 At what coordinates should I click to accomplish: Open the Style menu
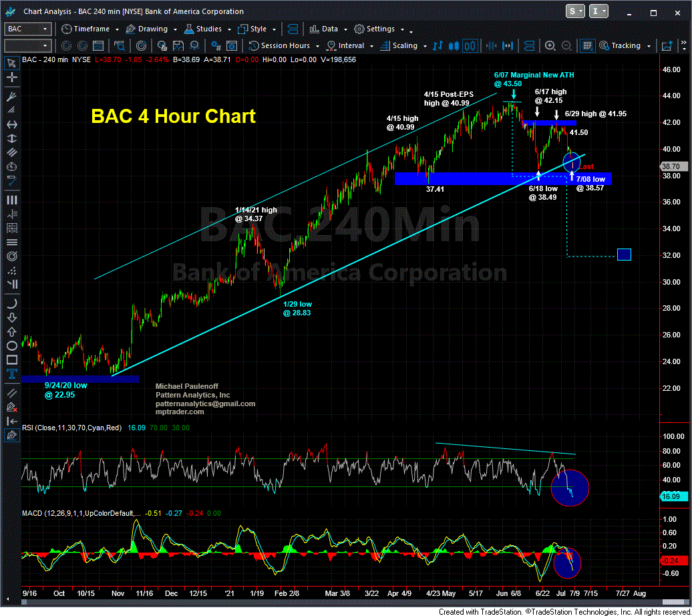257,29
